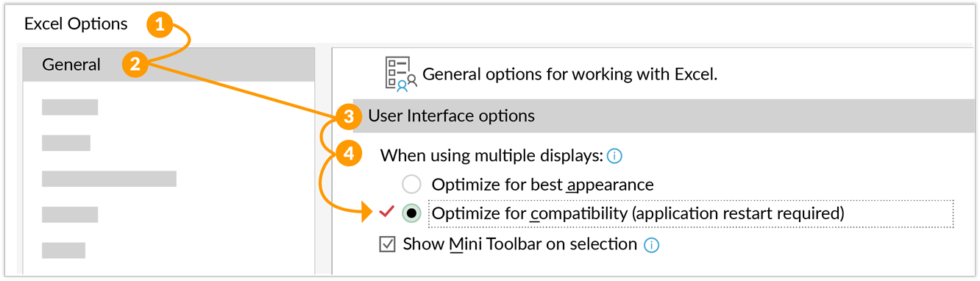Screen dimensions: 980x281
Task: Select Optimize for best appearance radio button
Action: (x=412, y=184)
